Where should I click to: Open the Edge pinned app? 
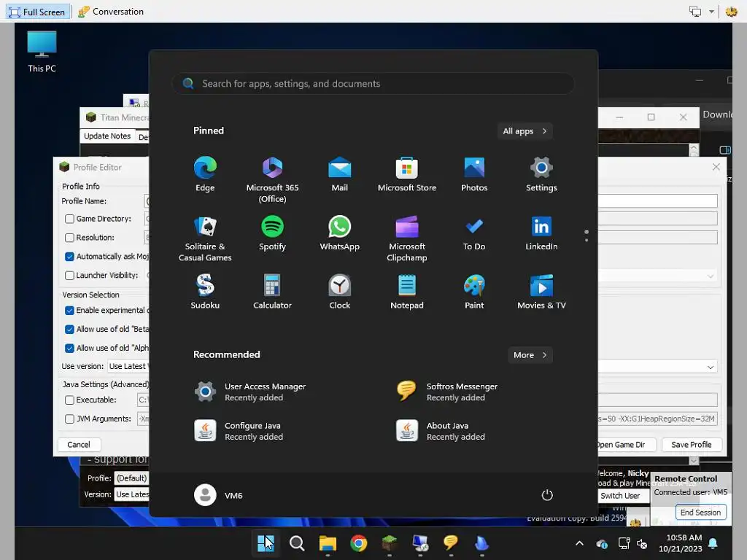point(205,174)
